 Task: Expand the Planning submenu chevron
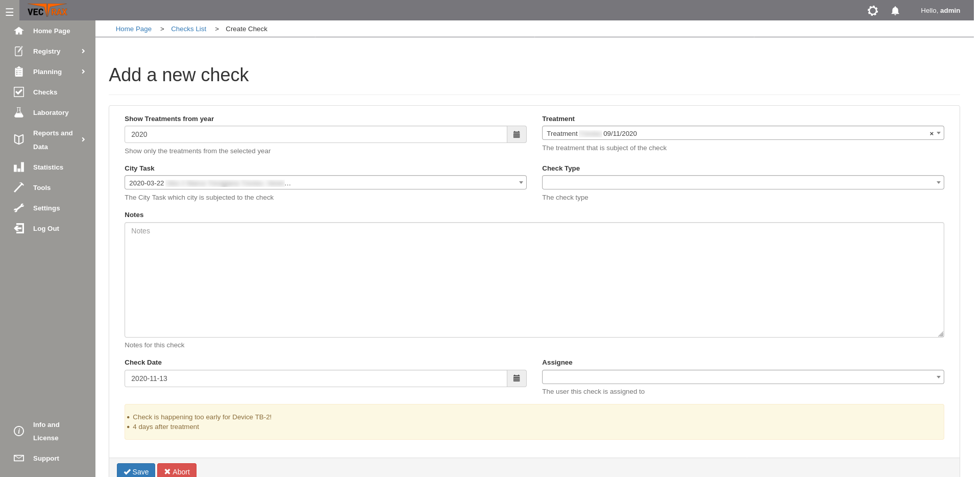tap(83, 71)
